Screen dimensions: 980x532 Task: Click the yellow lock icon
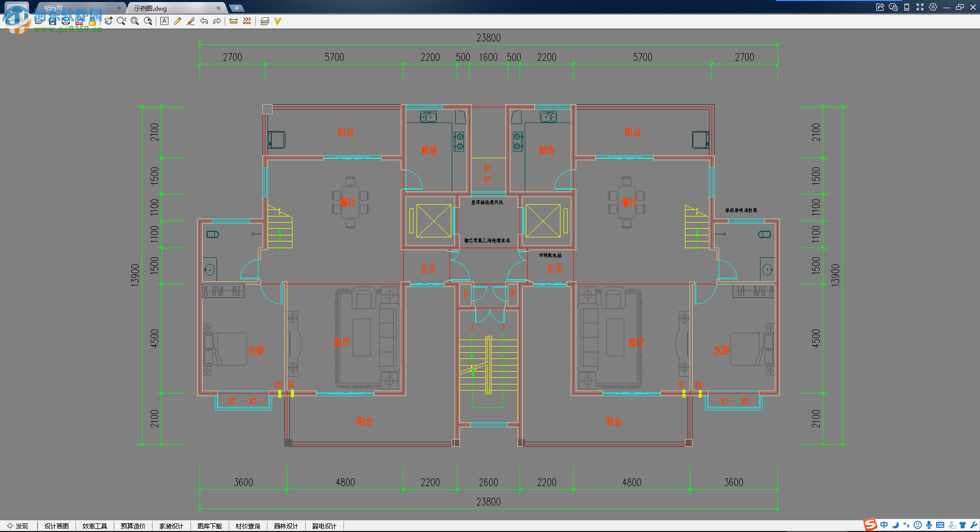click(x=92, y=21)
